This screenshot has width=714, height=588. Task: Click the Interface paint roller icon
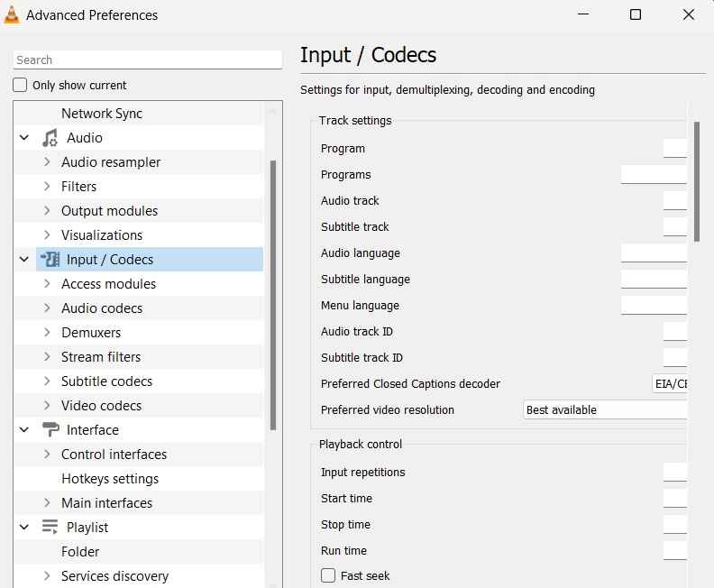pyautogui.click(x=50, y=429)
